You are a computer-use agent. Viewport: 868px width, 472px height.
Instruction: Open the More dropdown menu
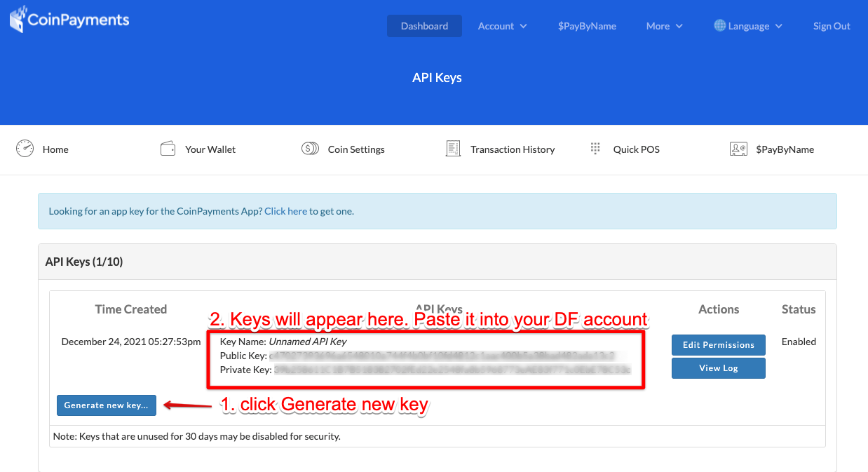663,26
